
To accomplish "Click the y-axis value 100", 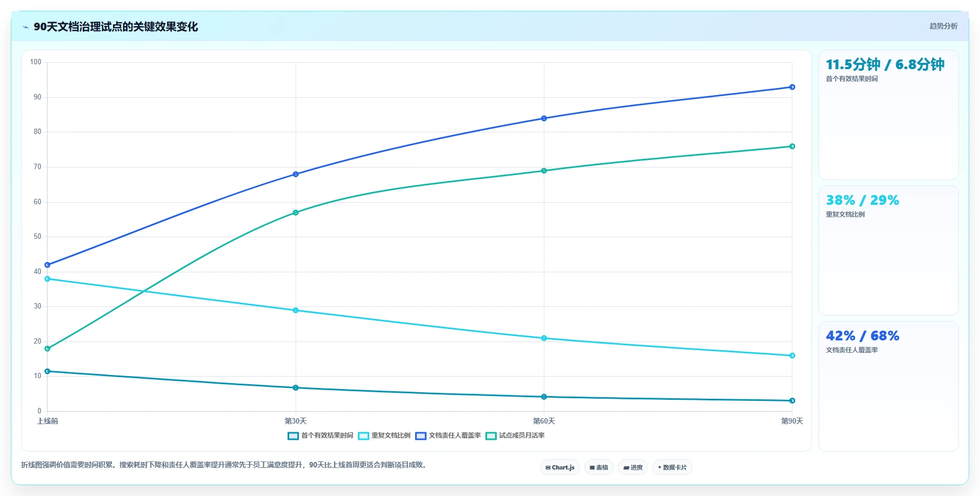I will [36, 62].
